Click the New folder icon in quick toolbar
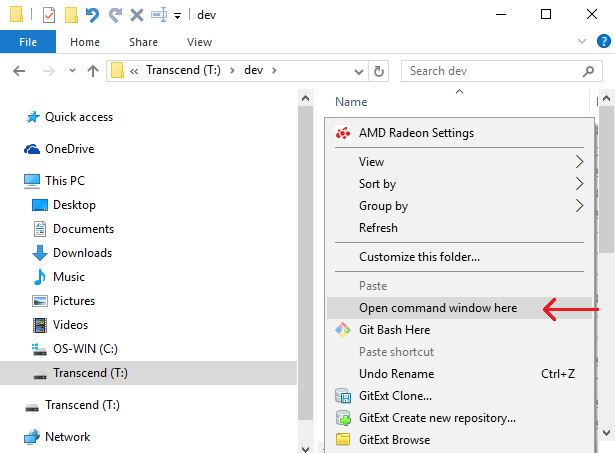Viewport: 615px width, 453px height. (x=71, y=15)
